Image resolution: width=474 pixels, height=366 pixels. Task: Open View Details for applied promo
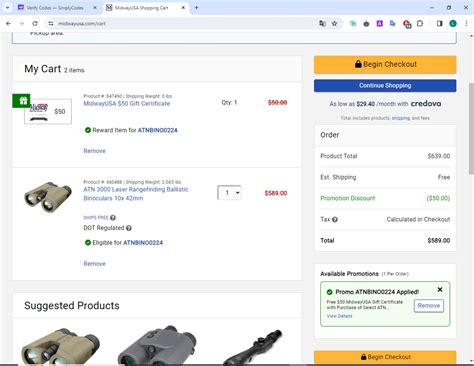point(339,316)
